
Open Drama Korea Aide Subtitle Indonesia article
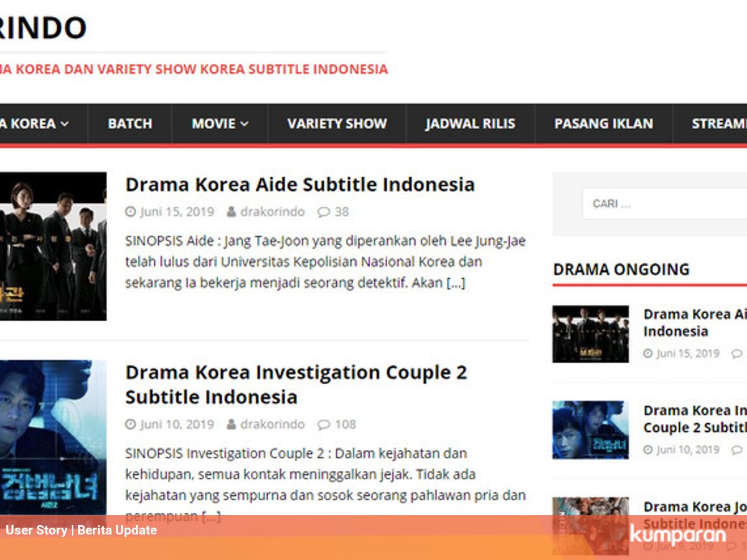300,184
